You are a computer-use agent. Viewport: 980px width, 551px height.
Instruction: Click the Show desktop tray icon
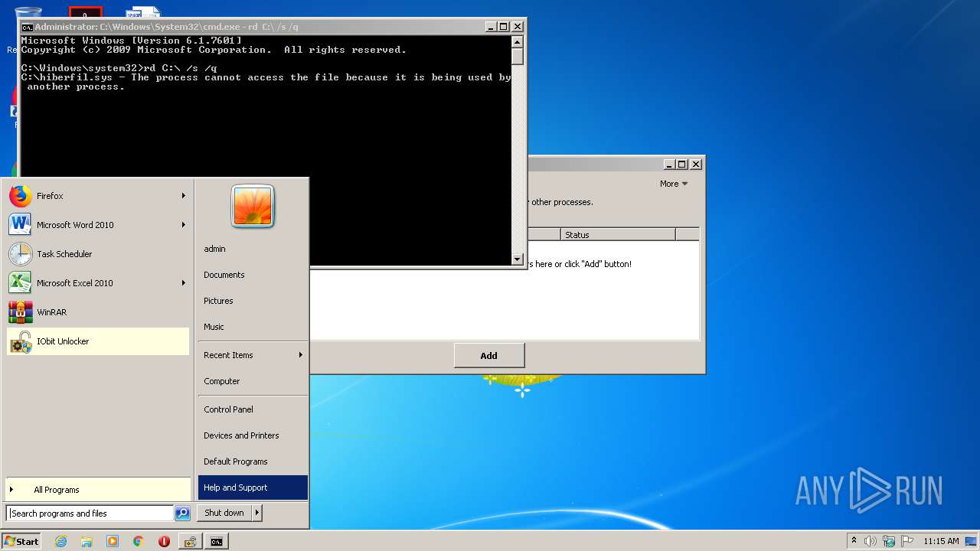coord(972,541)
